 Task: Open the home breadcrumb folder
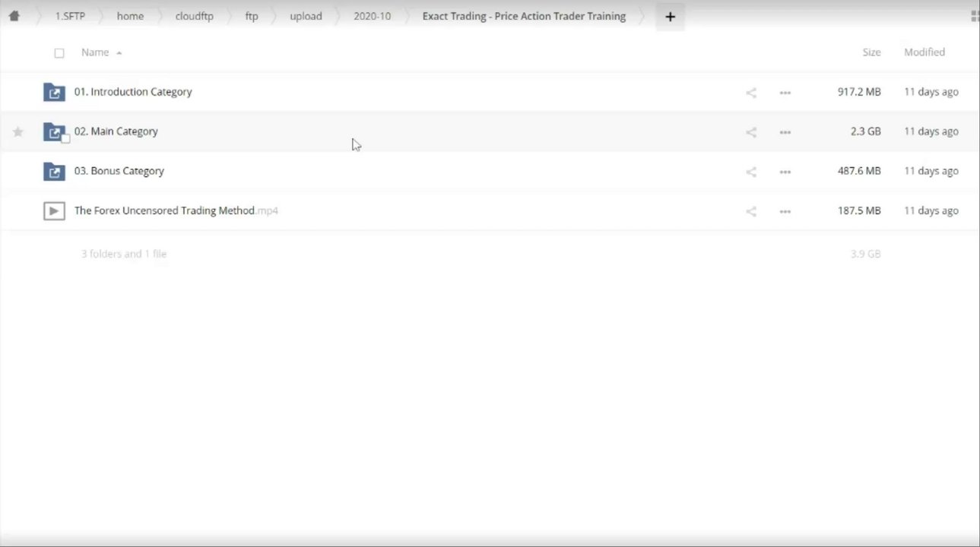tap(130, 16)
